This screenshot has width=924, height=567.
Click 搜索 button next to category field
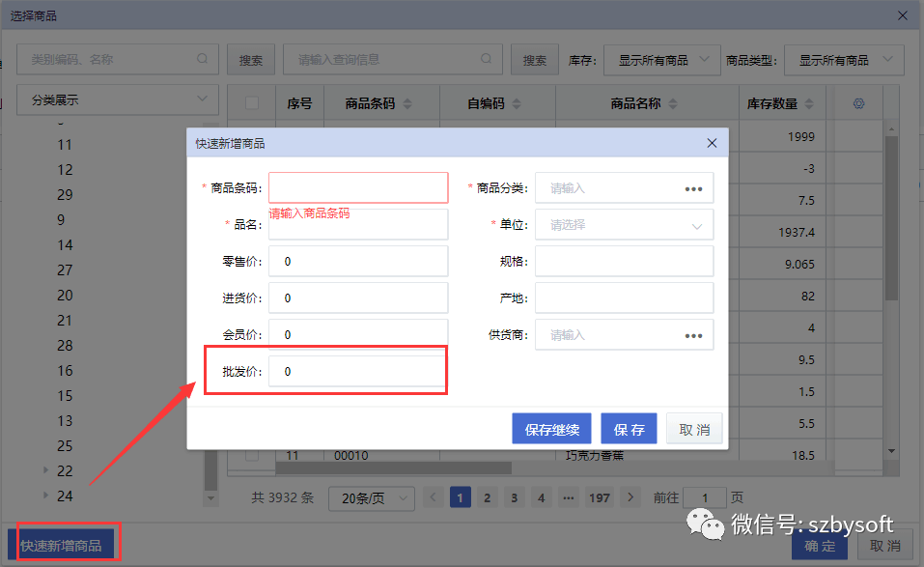[251, 60]
